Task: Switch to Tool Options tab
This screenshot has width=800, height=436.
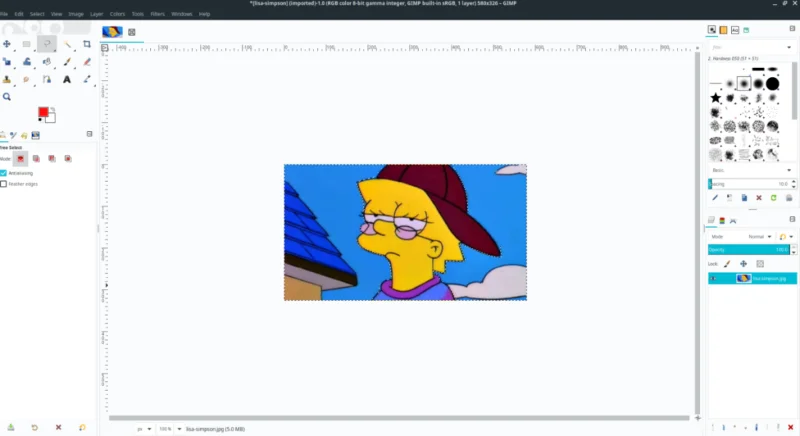Action: 3,135
